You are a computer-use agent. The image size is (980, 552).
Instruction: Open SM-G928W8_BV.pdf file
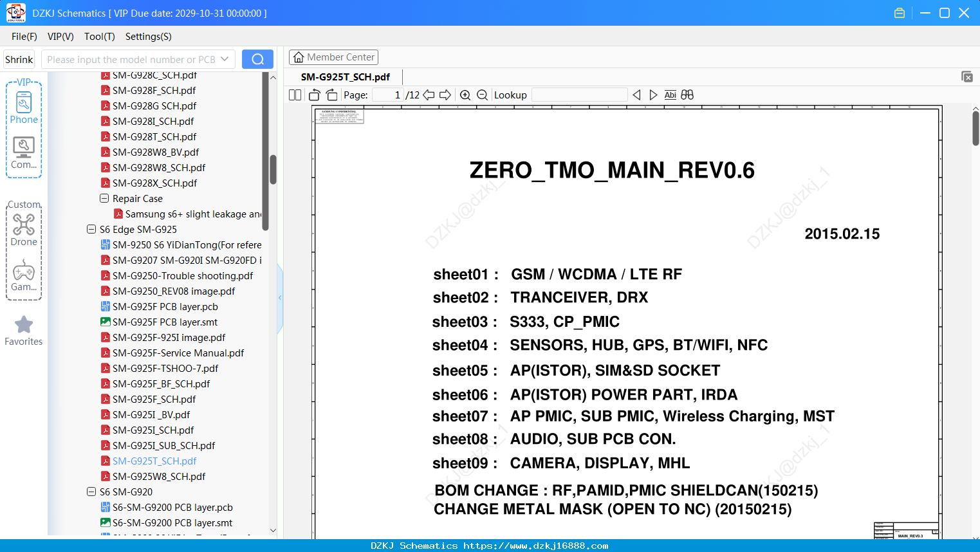[x=156, y=152]
